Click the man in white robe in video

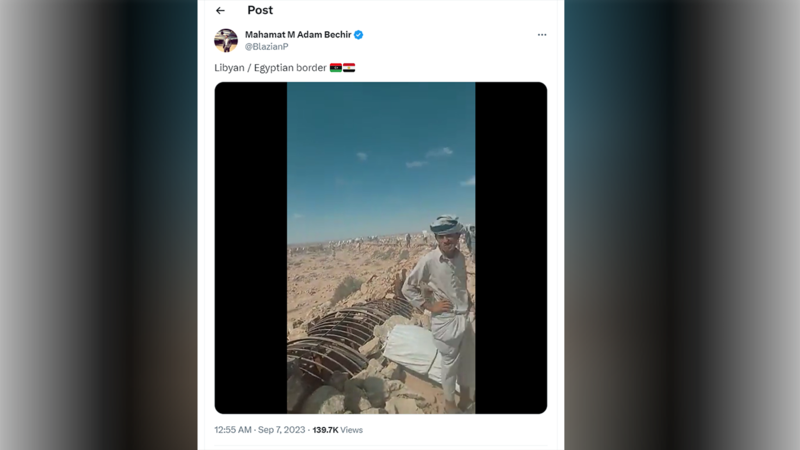click(446, 300)
